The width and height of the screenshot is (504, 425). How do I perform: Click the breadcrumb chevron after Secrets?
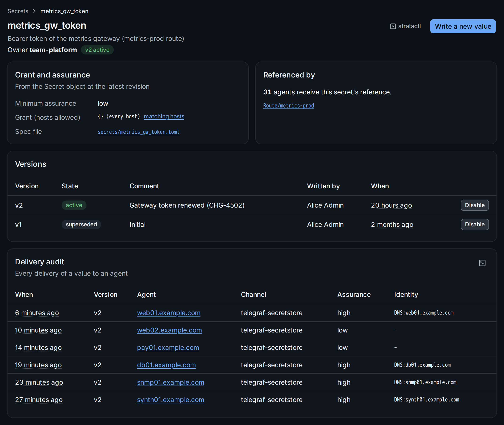pos(34,11)
